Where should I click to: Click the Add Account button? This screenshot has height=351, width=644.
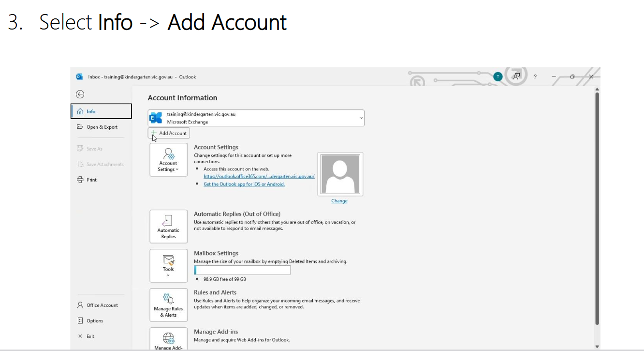[x=169, y=133]
